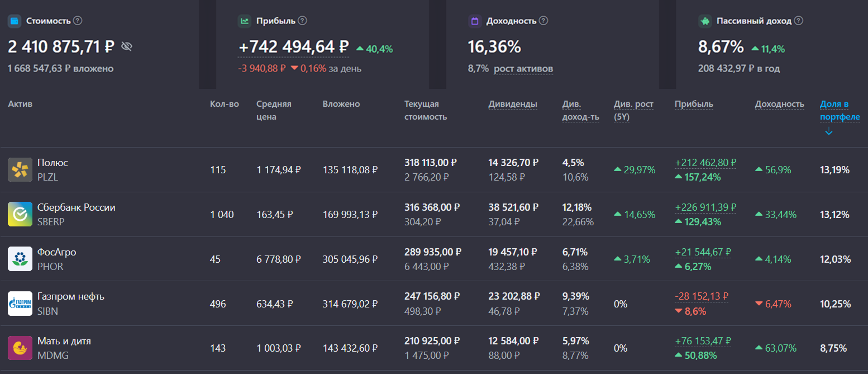The width and height of the screenshot is (868, 374).
Task: Click help icon next to Стоимость
Action: [x=78, y=21]
